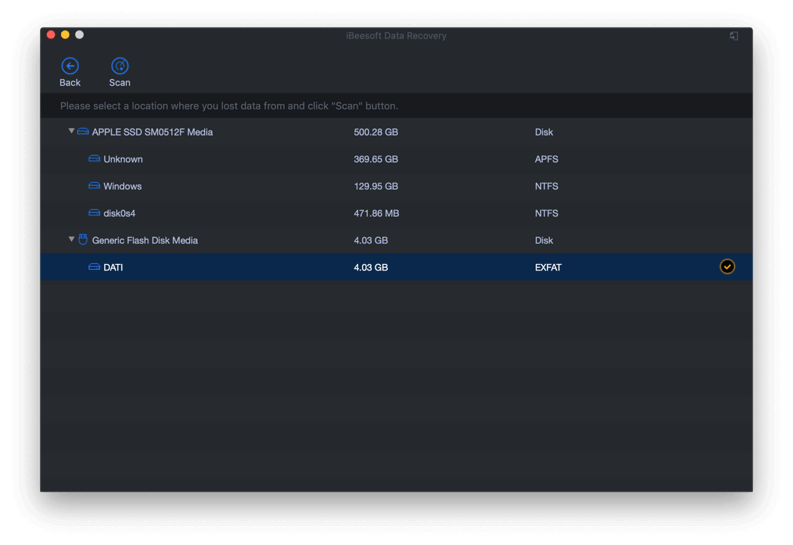The image size is (793, 545).
Task: Click the drive icon beside disk0s4
Action: (94, 213)
